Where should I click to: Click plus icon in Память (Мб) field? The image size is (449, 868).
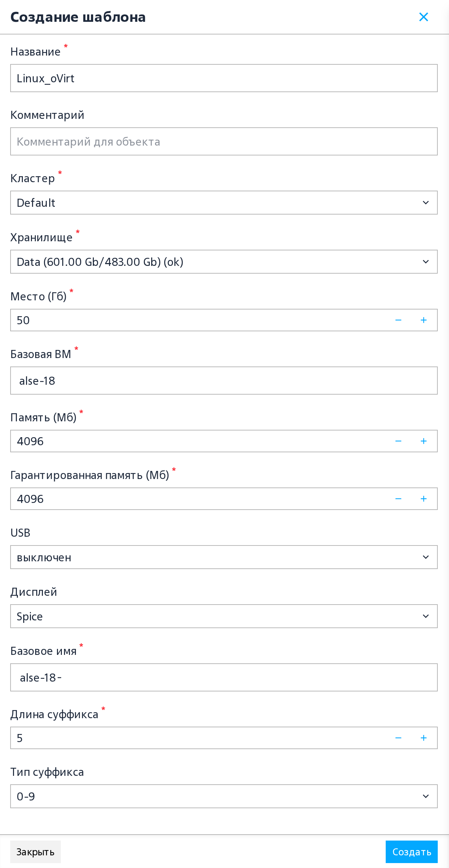424,441
